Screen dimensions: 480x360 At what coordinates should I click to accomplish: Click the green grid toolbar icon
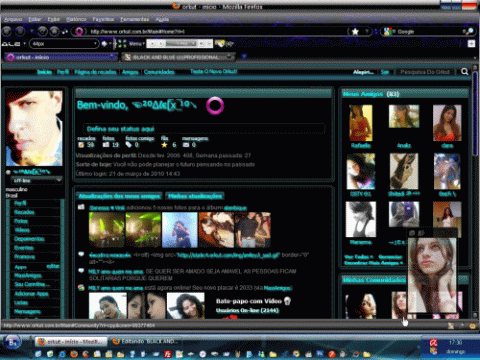(x=122, y=44)
